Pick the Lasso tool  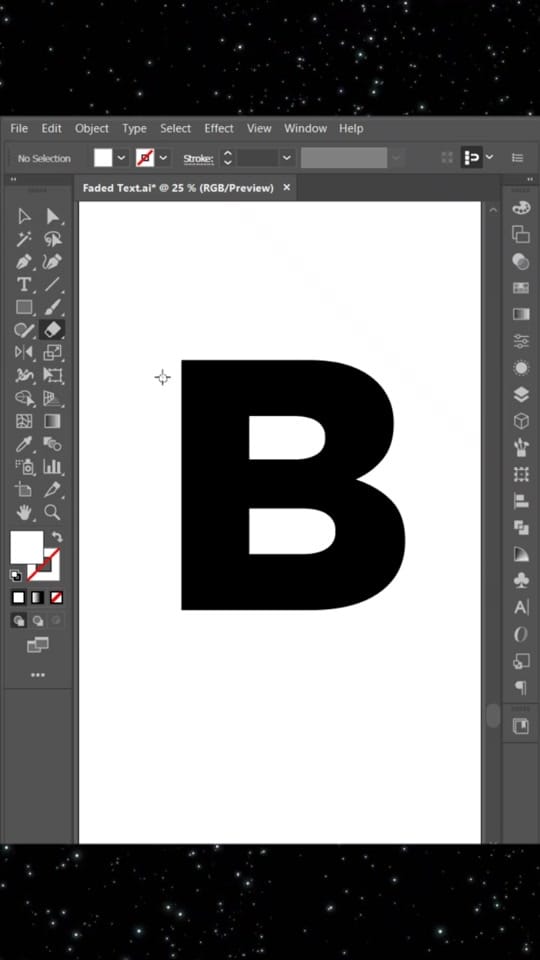tap(53, 239)
